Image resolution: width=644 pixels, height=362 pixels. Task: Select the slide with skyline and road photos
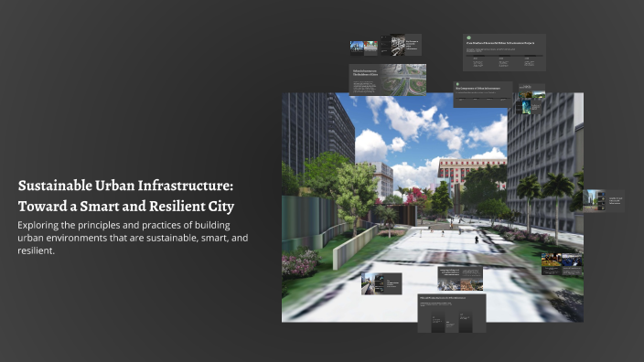point(363,48)
